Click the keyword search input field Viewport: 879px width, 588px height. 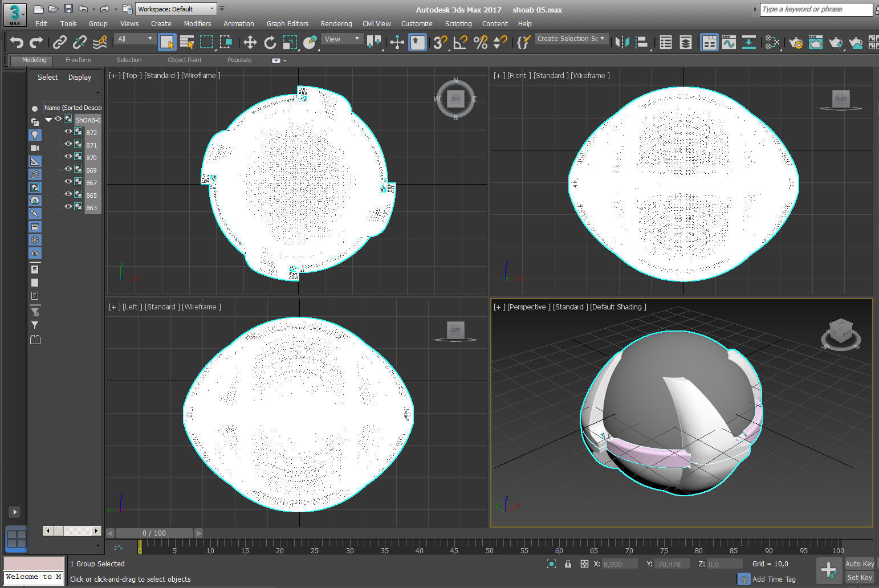(x=816, y=9)
